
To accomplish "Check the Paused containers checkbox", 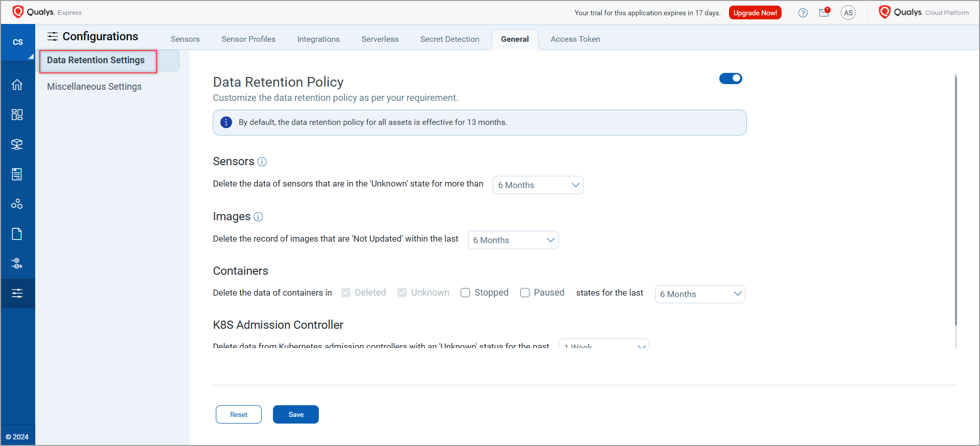I will (x=525, y=293).
